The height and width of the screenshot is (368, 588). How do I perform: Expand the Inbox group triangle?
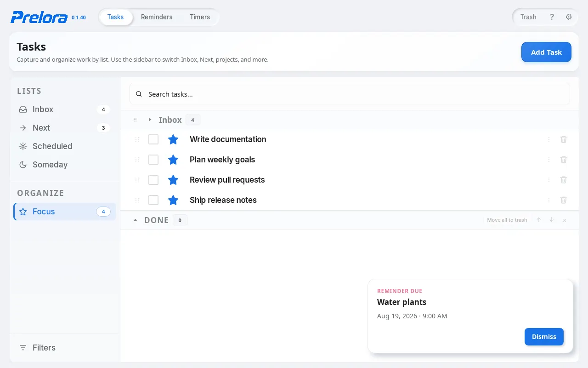click(x=150, y=120)
